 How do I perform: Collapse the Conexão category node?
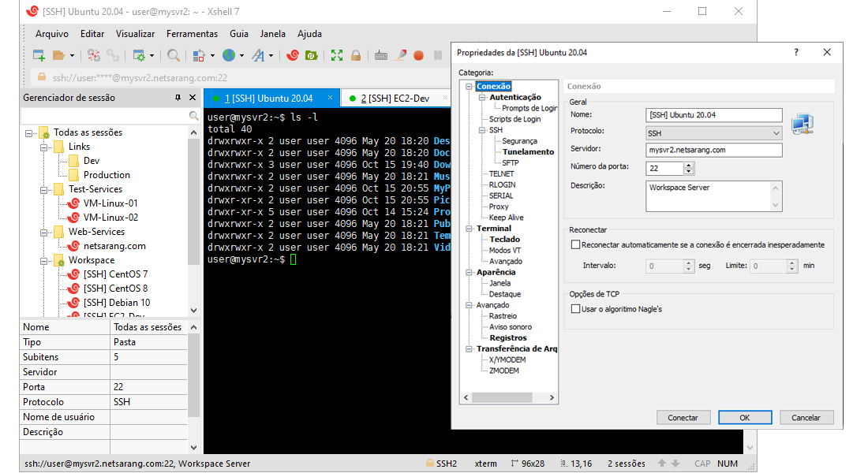[469, 86]
